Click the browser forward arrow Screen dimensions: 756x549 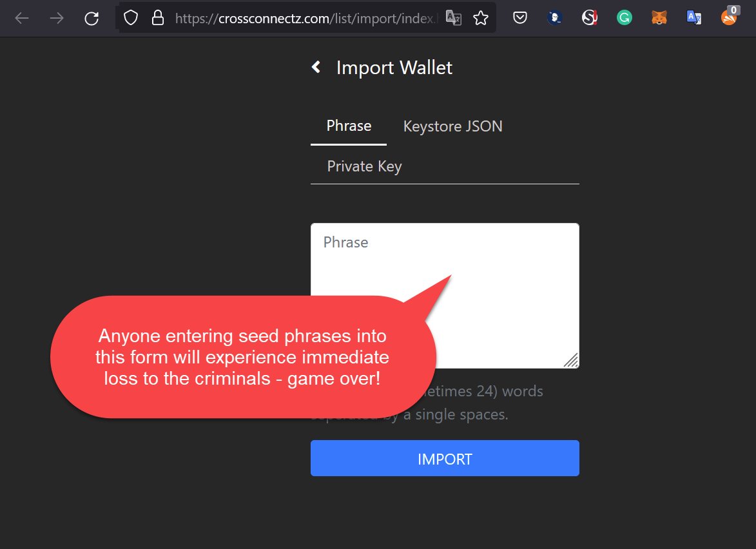tap(56, 17)
